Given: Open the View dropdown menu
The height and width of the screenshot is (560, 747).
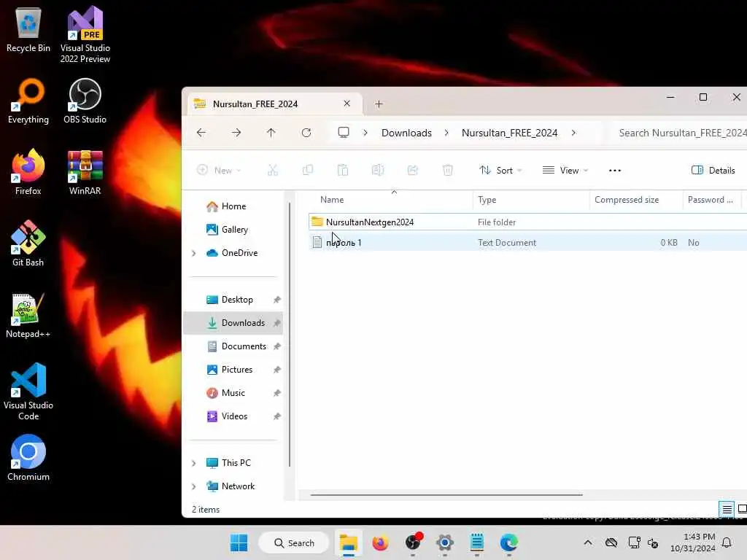Looking at the screenshot, I should (565, 170).
